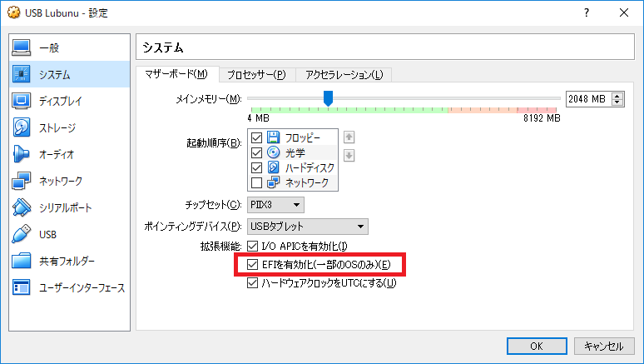This screenshot has width=644, height=364.
Task: Open the チップセット PIIX3 dropdown
Action: coord(275,205)
